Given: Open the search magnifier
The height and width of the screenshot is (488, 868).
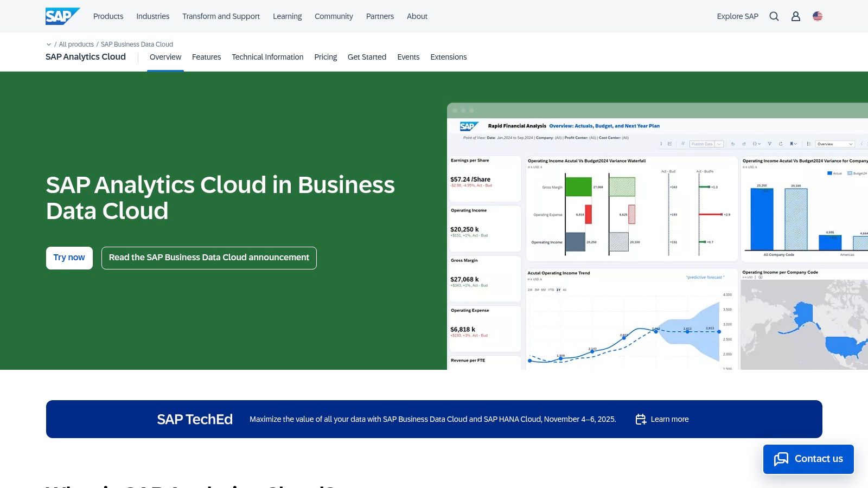Looking at the screenshot, I should pyautogui.click(x=774, y=16).
